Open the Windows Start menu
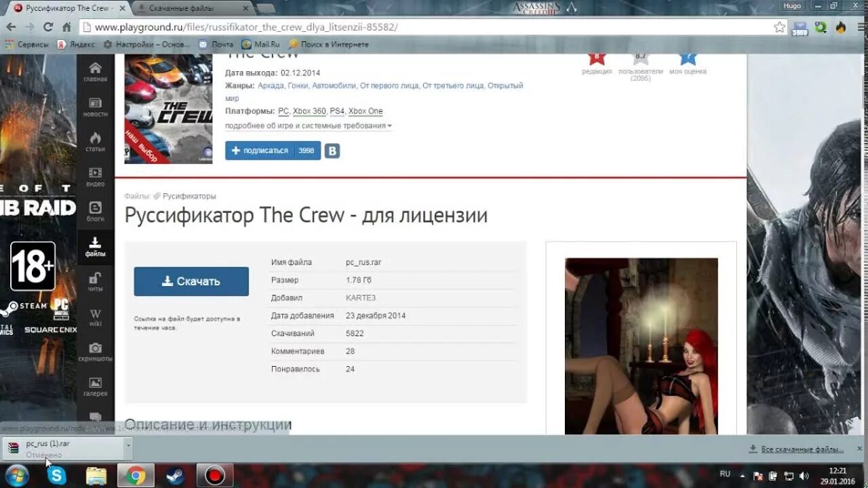Image resolution: width=868 pixels, height=488 pixels. 17,476
